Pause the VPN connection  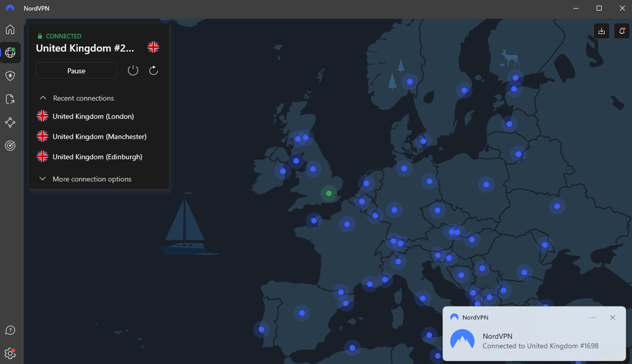[76, 70]
